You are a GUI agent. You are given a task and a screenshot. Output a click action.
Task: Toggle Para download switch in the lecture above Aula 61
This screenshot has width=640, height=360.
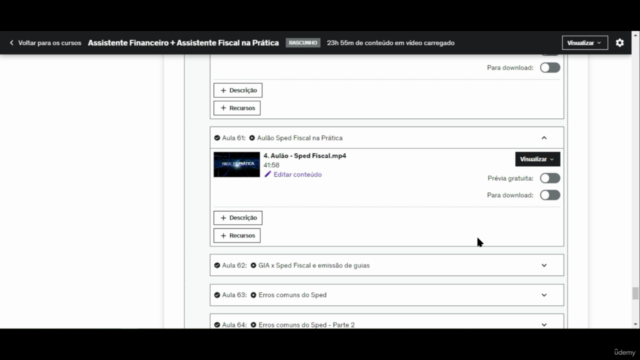coord(550,68)
